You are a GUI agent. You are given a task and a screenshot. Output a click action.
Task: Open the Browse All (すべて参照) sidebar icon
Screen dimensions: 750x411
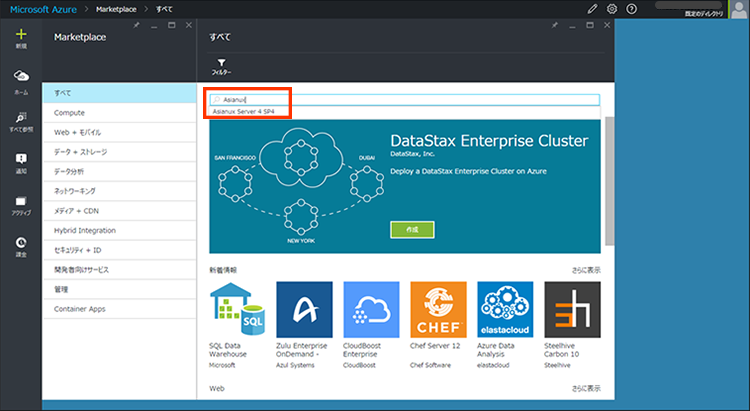(21, 120)
